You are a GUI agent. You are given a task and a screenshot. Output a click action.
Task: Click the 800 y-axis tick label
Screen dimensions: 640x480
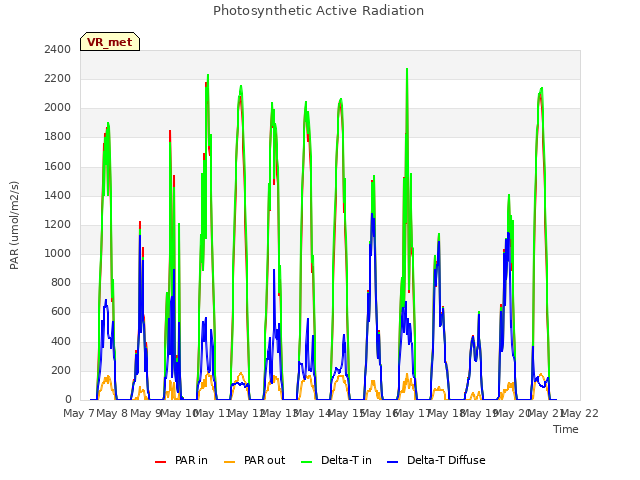tap(61, 282)
